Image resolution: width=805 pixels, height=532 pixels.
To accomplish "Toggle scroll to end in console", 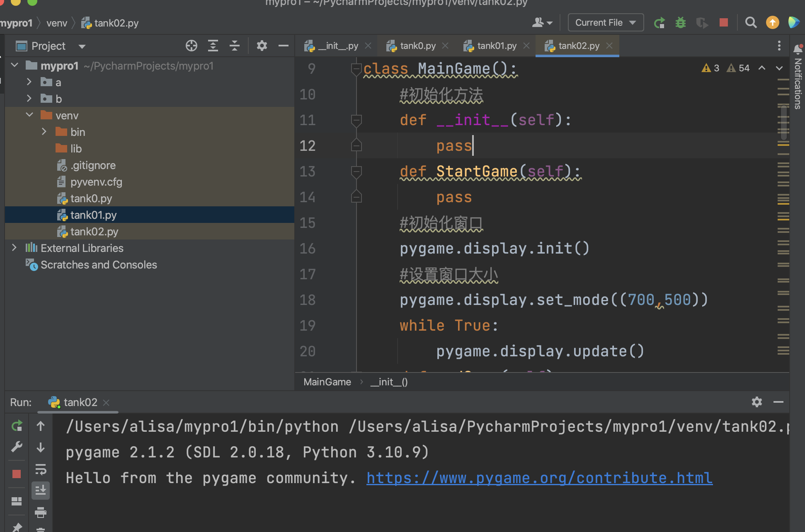I will (x=41, y=491).
